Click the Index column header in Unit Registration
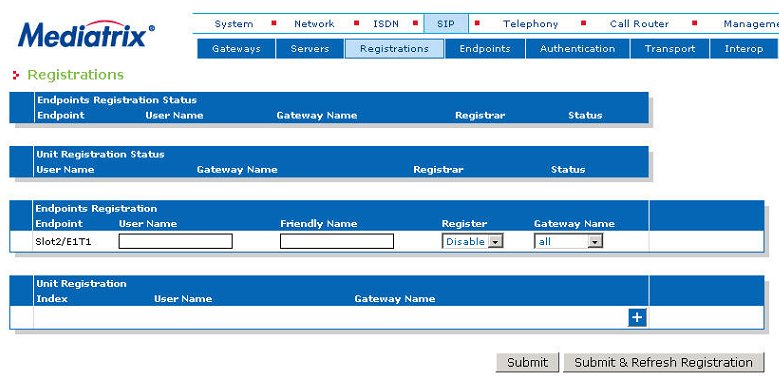The height and width of the screenshot is (379, 779). [52, 299]
